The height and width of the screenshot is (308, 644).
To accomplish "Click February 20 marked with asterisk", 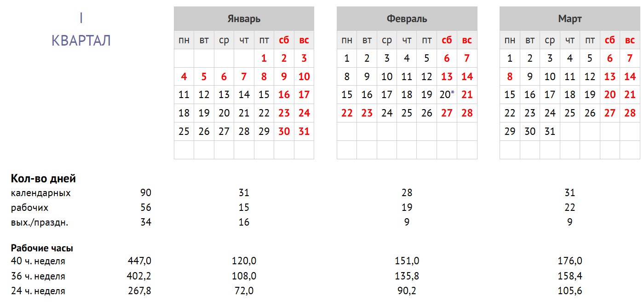I will click(446, 95).
